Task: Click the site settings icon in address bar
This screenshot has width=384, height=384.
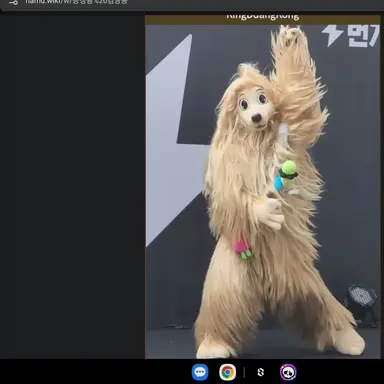Action: point(13,2)
